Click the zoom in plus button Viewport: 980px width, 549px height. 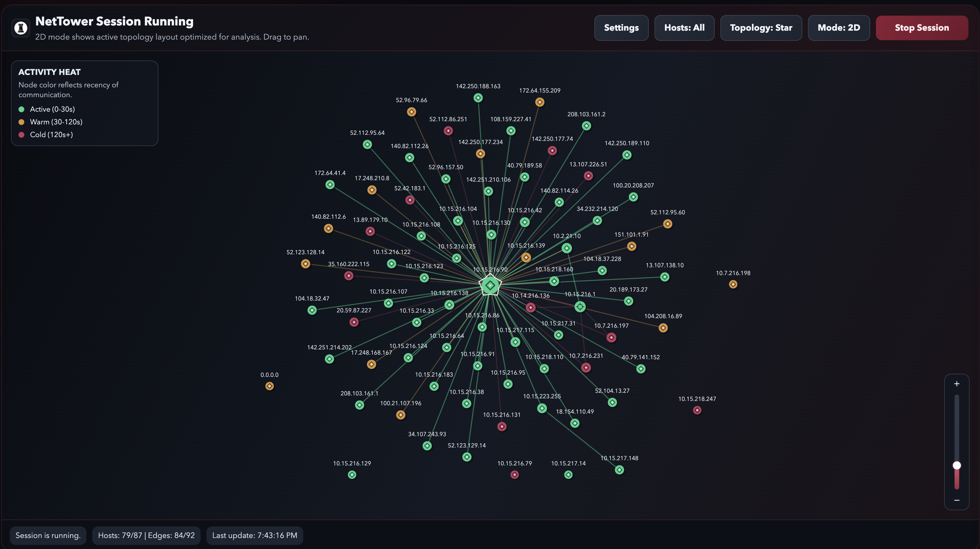[x=956, y=384]
